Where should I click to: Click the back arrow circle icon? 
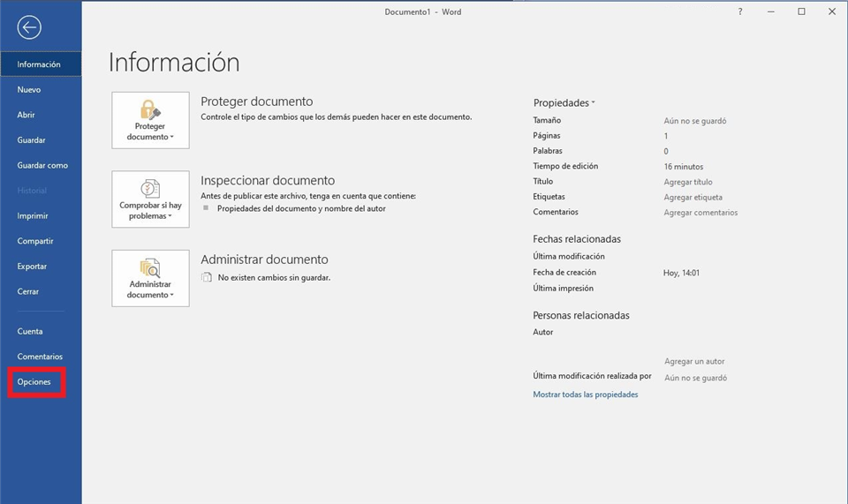pyautogui.click(x=29, y=28)
